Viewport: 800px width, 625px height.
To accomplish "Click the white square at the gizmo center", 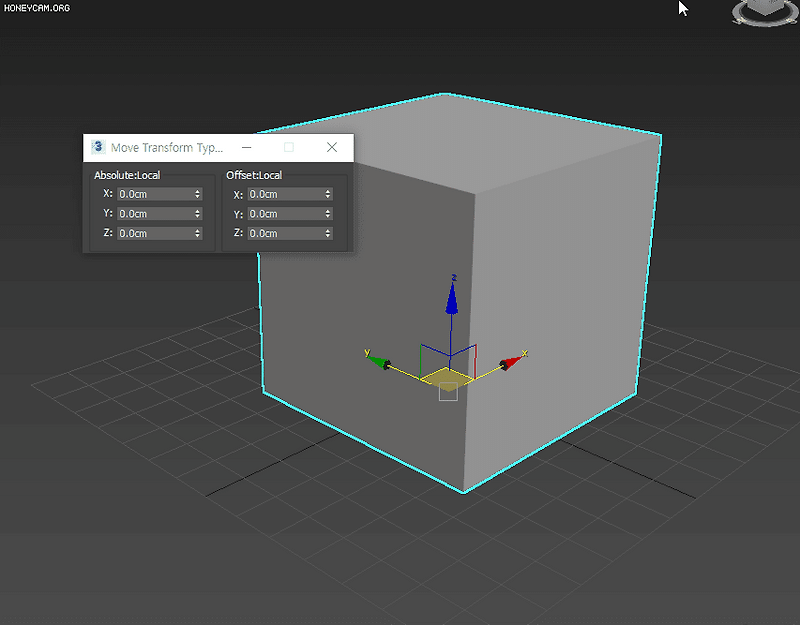I will pos(448,392).
